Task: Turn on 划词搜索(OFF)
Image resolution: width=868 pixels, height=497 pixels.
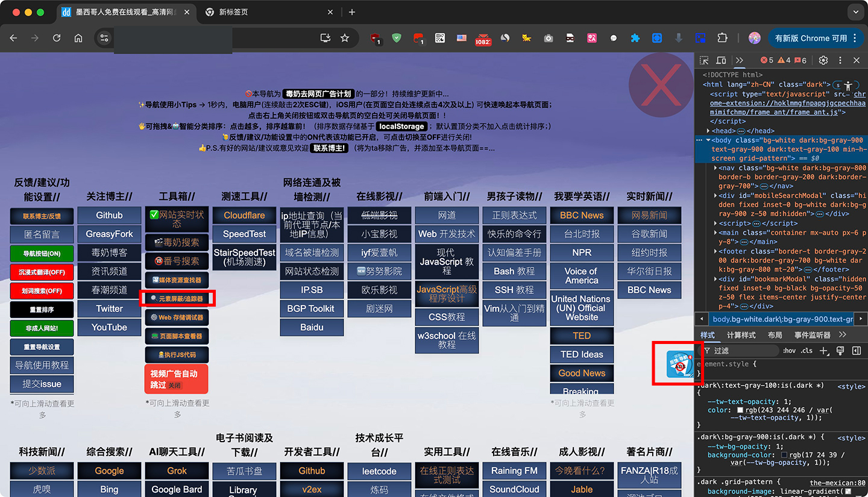Action: pyautogui.click(x=42, y=290)
